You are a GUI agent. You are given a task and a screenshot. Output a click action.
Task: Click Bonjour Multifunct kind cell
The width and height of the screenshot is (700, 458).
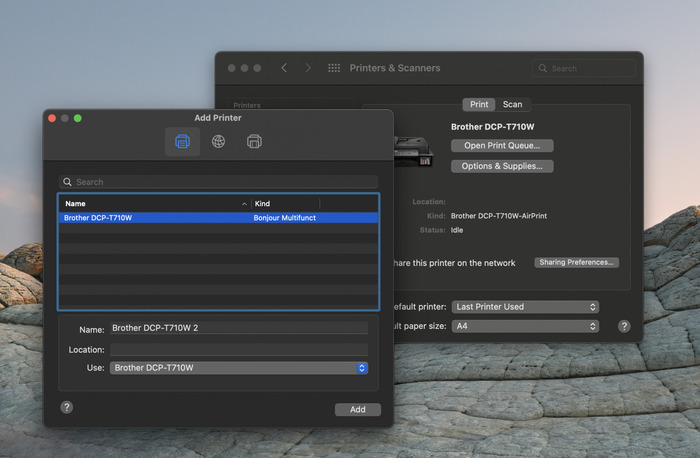284,218
